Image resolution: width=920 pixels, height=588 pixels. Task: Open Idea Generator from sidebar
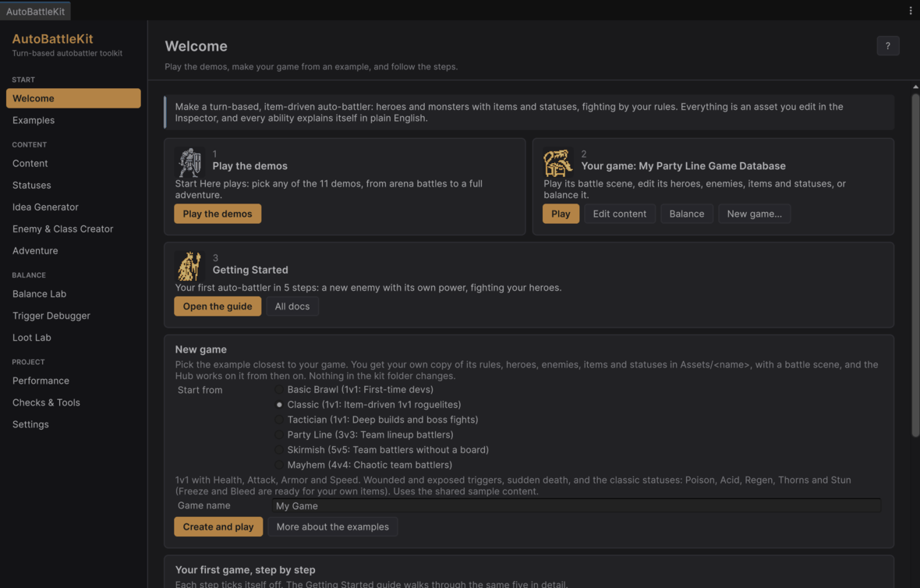coord(73,207)
